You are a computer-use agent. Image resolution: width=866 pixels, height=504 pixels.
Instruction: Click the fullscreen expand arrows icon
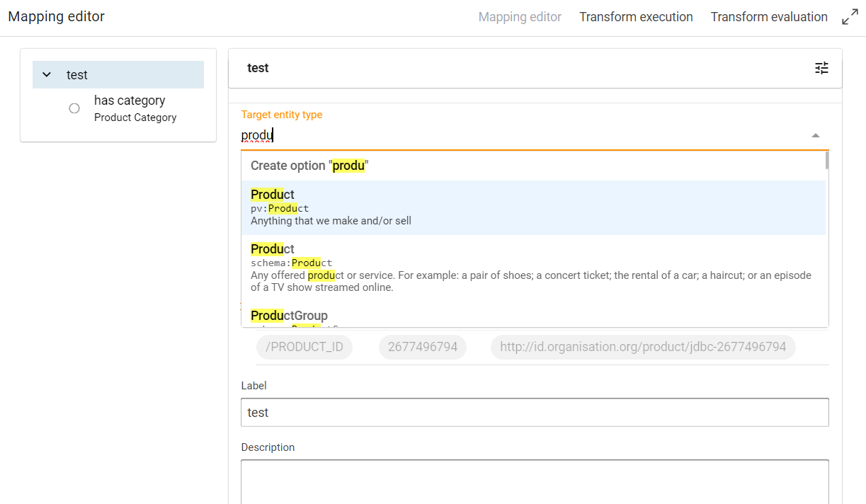coord(850,18)
